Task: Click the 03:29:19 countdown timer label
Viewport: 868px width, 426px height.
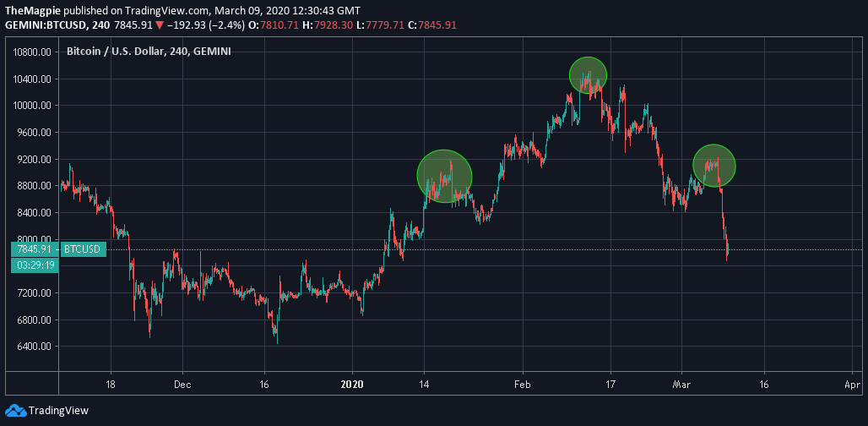Action: click(34, 265)
